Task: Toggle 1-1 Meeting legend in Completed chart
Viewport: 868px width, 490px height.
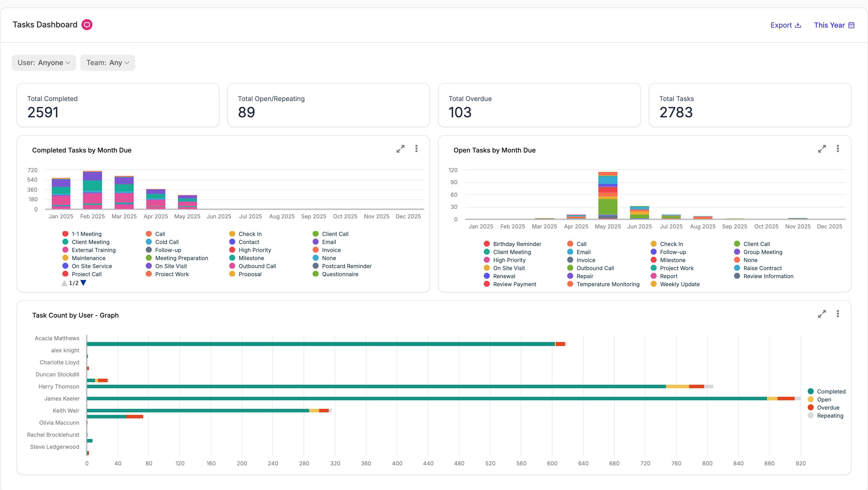Action: (x=82, y=234)
